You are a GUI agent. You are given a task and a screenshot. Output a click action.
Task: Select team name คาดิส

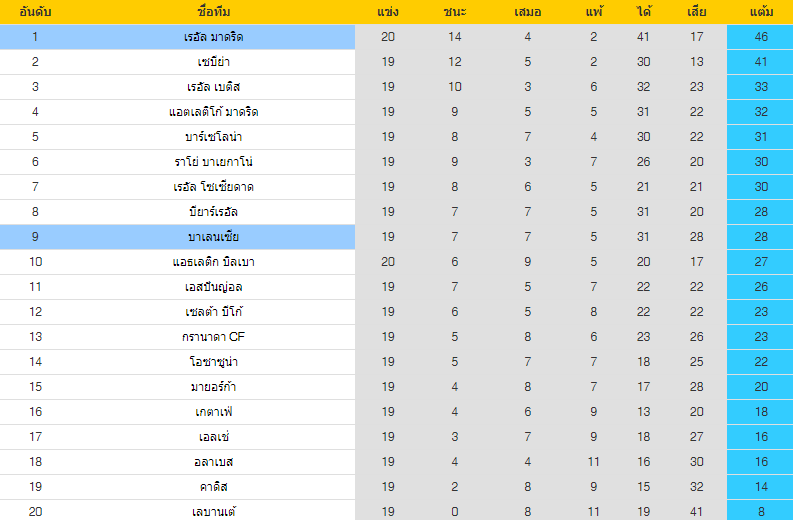[x=213, y=487]
